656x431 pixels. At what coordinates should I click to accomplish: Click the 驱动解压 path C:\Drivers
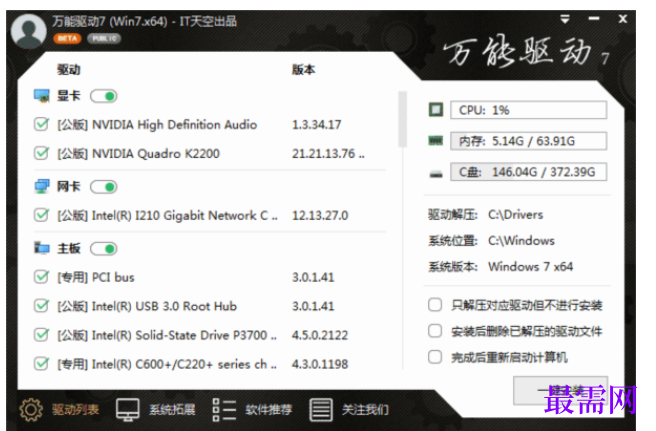(x=515, y=215)
